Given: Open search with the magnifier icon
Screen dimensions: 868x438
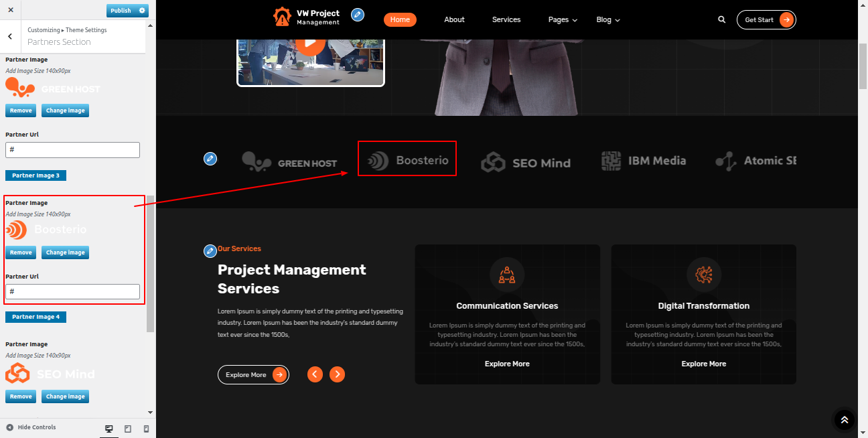Looking at the screenshot, I should [721, 20].
